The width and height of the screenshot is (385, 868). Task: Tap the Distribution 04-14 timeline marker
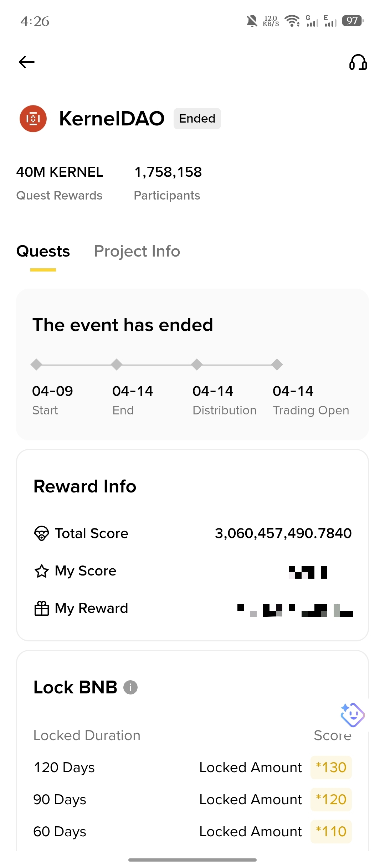click(197, 365)
